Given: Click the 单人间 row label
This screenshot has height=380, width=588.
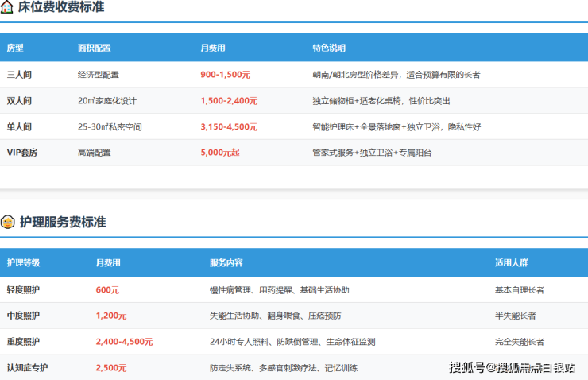Looking at the screenshot, I should 19,126.
